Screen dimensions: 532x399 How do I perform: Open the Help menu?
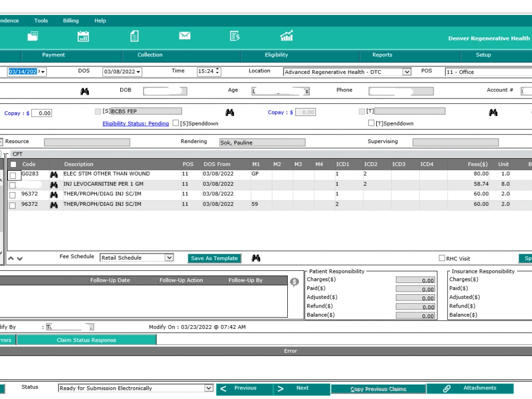click(x=100, y=20)
